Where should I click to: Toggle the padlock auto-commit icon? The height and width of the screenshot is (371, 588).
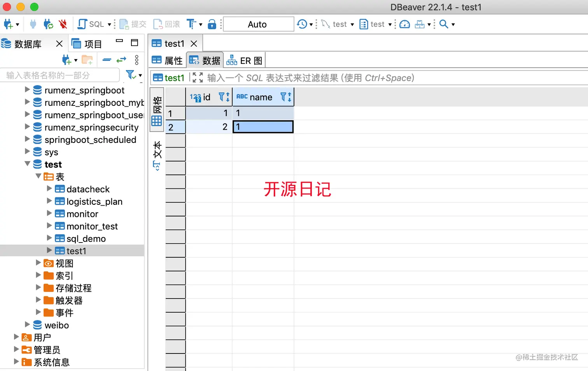click(x=212, y=24)
